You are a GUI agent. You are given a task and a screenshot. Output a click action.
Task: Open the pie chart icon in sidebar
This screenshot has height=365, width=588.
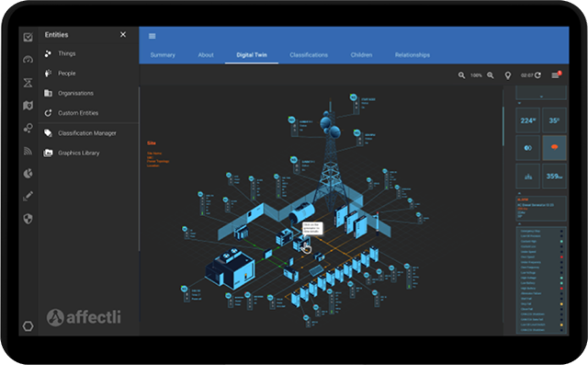[x=28, y=174]
